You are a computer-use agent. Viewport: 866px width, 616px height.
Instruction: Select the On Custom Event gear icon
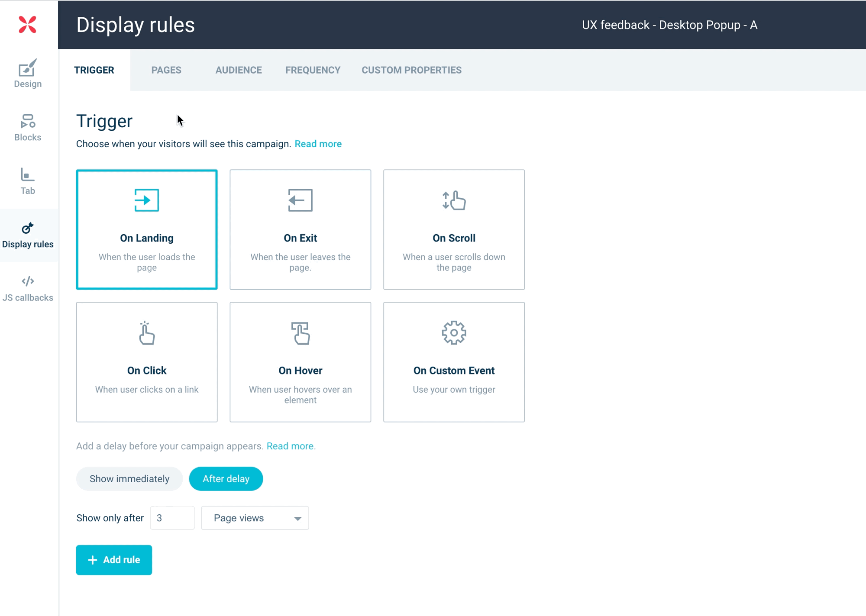click(454, 332)
